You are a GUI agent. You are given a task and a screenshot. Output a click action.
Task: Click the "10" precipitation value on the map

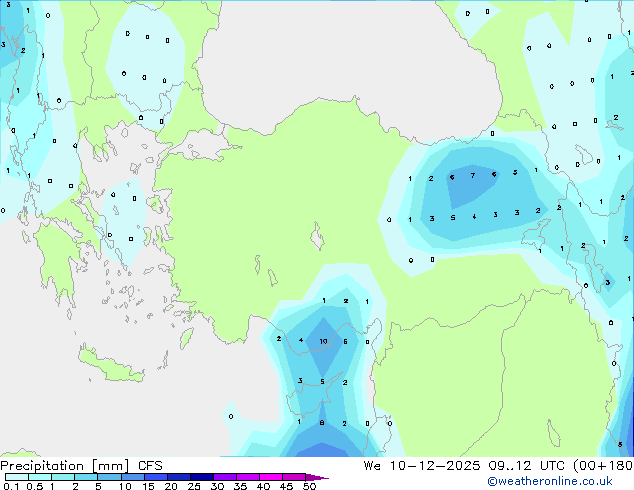point(323,342)
